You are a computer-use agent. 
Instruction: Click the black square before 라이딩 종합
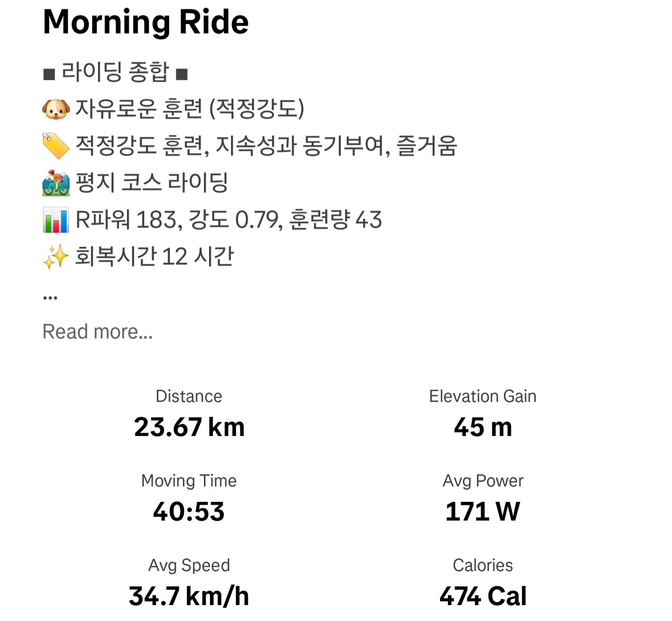pos(49,74)
